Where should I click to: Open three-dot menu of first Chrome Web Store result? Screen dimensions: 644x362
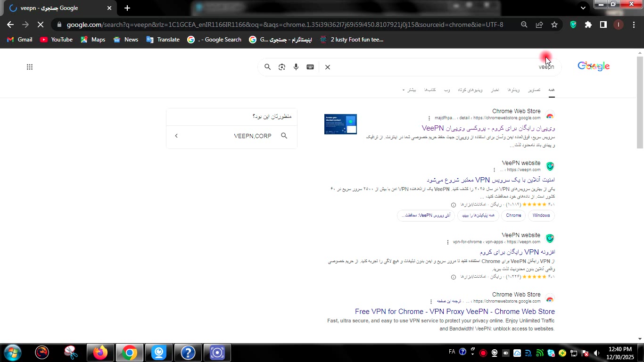click(429, 118)
